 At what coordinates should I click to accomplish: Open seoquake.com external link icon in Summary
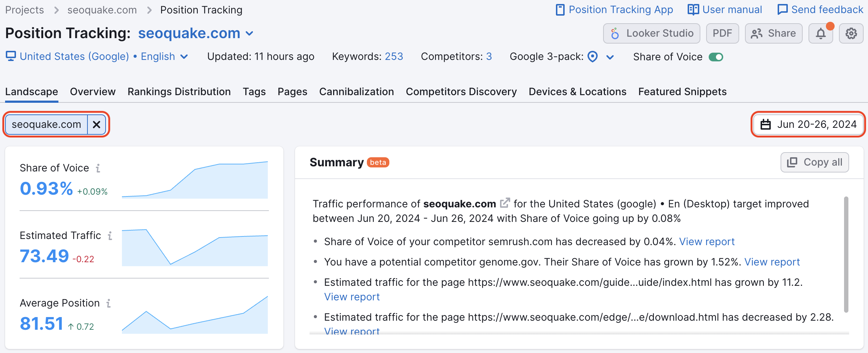[505, 203]
